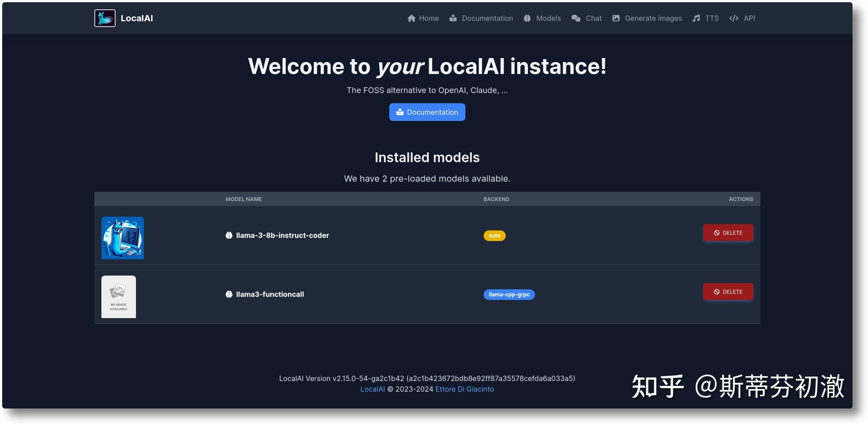Screen dimensions: 868x424
Task: Open Models via the database icon
Action: 527,18
